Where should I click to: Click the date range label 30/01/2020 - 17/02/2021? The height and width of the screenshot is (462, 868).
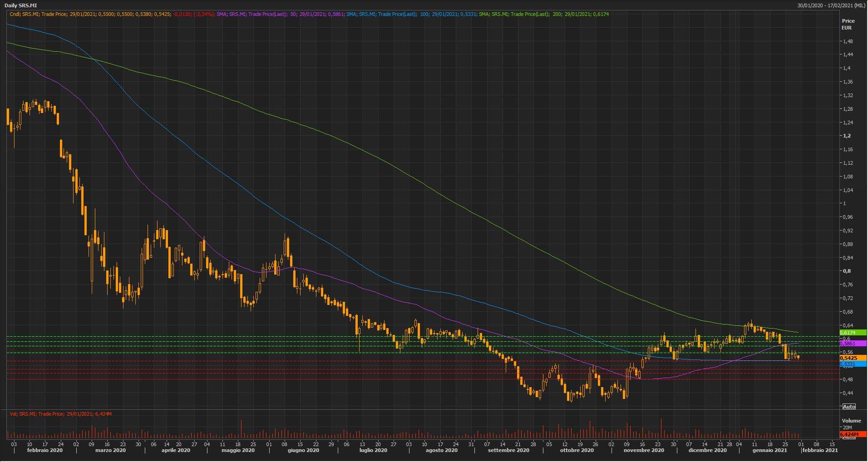(831, 5)
